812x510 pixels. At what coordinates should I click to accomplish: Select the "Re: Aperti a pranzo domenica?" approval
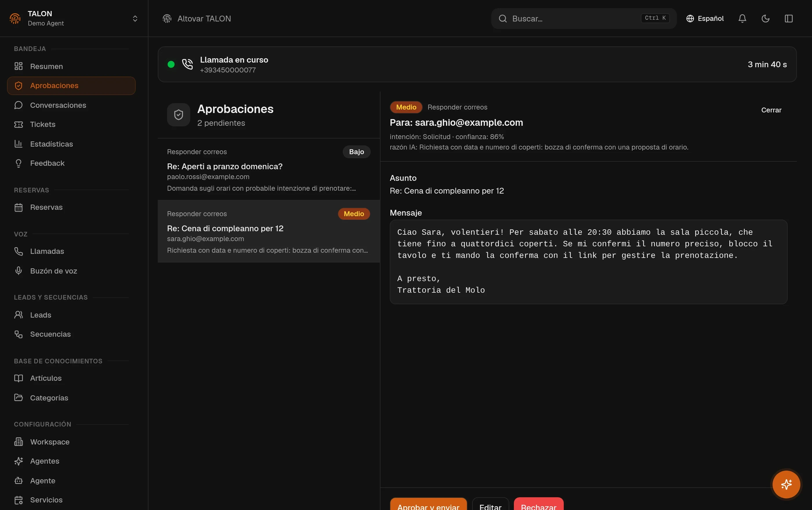tap(269, 170)
